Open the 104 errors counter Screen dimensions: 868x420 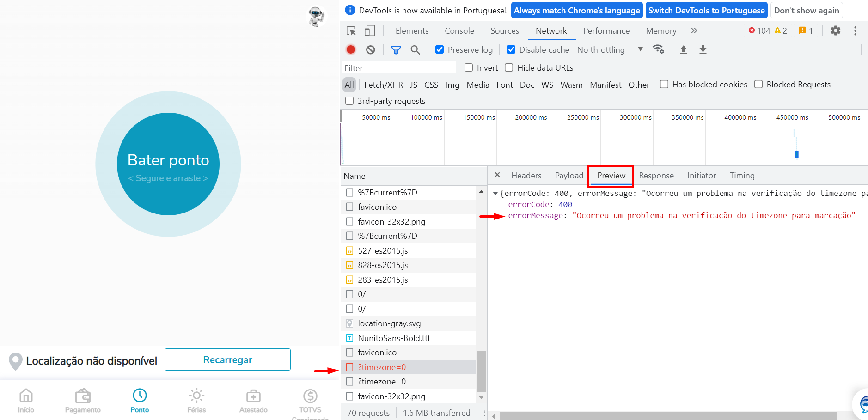click(768, 30)
